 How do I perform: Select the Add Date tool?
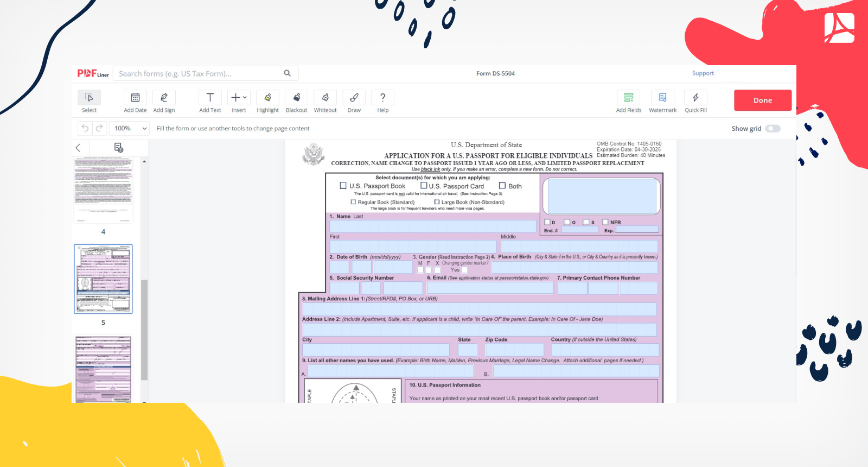[135, 98]
